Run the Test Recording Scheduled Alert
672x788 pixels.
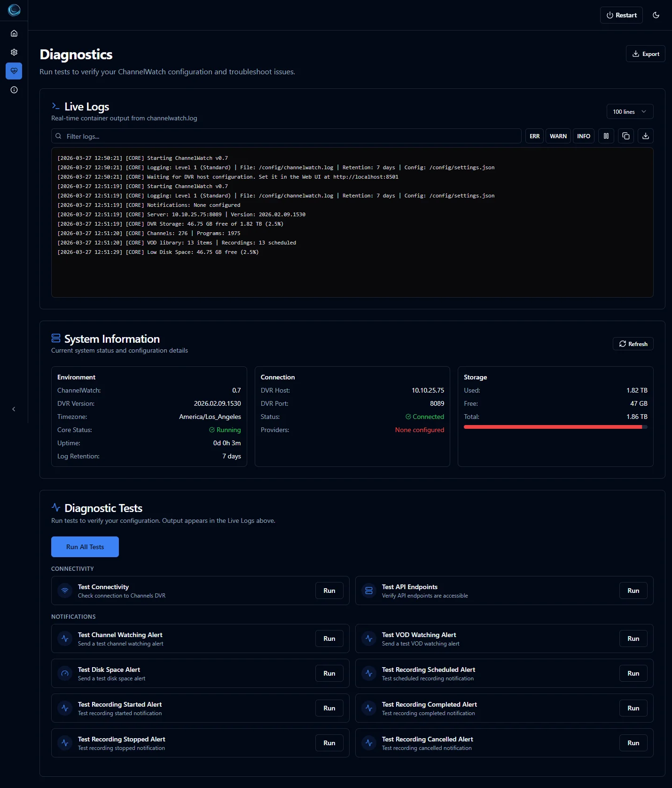point(633,673)
